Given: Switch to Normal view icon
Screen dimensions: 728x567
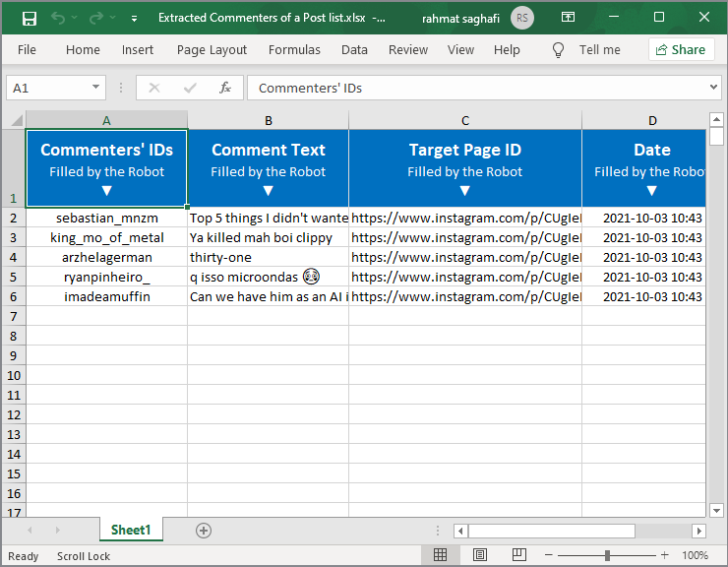Looking at the screenshot, I should pyautogui.click(x=440, y=555).
